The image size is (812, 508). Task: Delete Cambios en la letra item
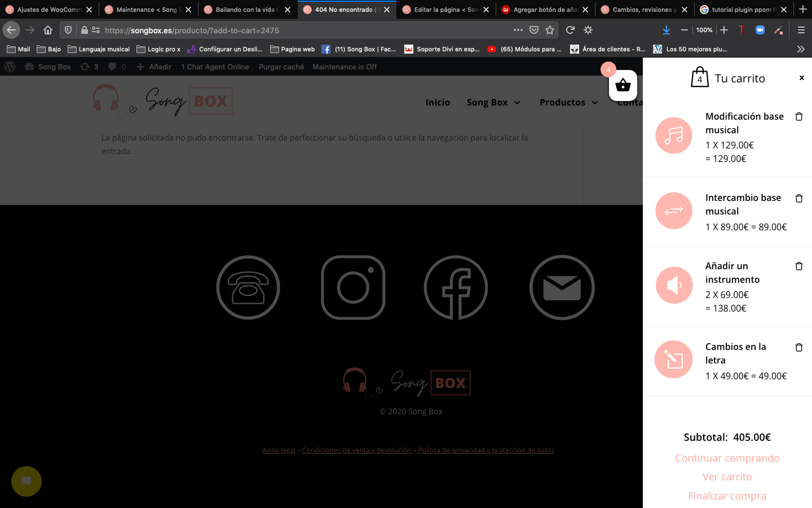tap(799, 347)
